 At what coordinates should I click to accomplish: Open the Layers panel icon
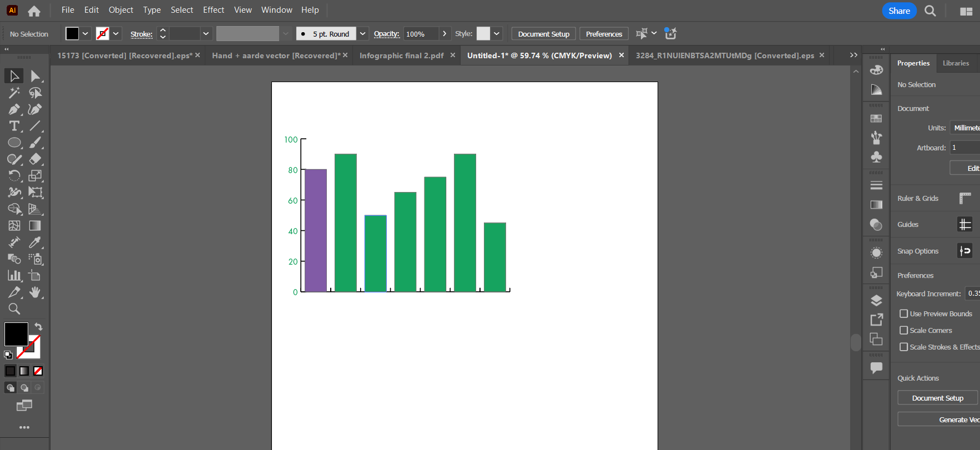point(876,301)
